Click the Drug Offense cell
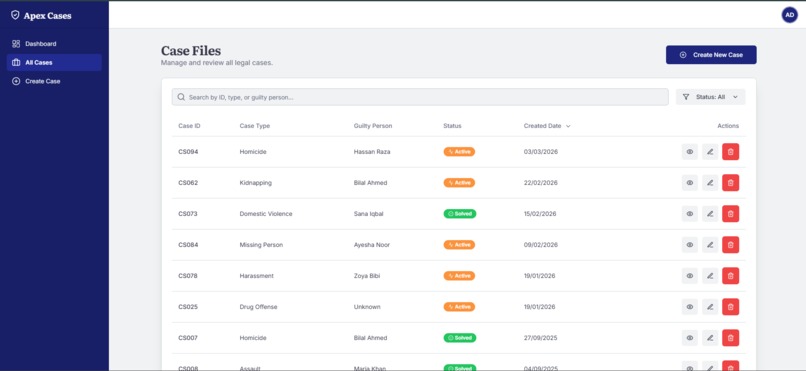Image resolution: width=806 pixels, height=371 pixels. pos(258,307)
